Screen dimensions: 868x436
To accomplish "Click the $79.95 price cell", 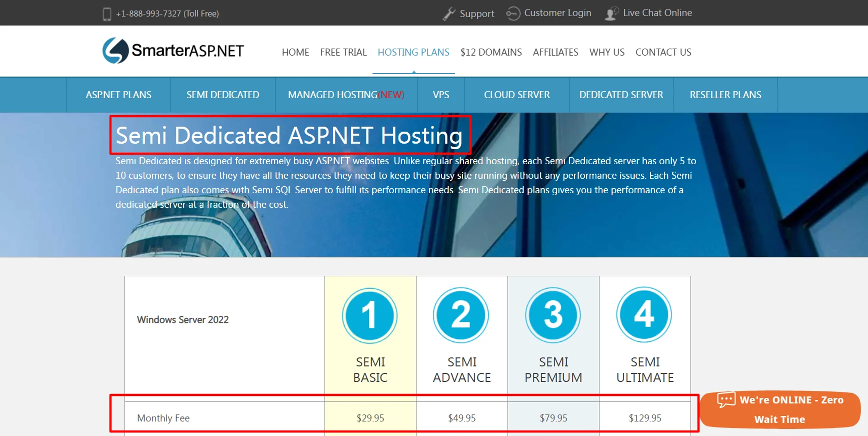I will [553, 418].
